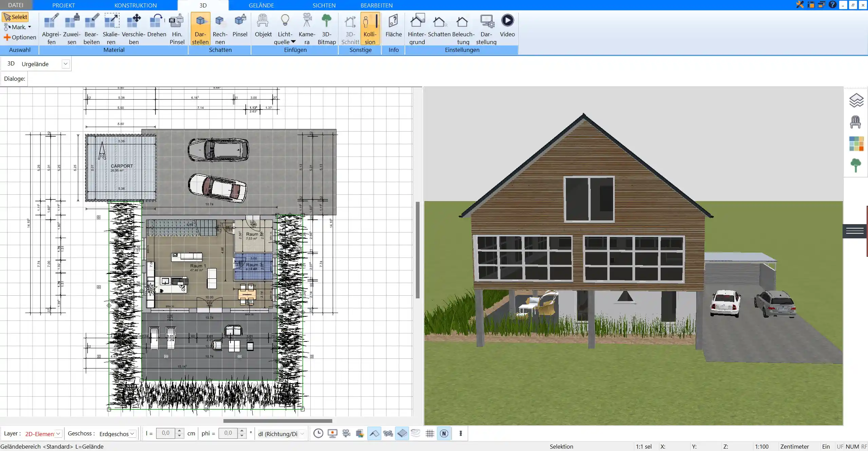The height and width of the screenshot is (451, 868).
Task: Click the Fläche info tool
Action: point(393,25)
